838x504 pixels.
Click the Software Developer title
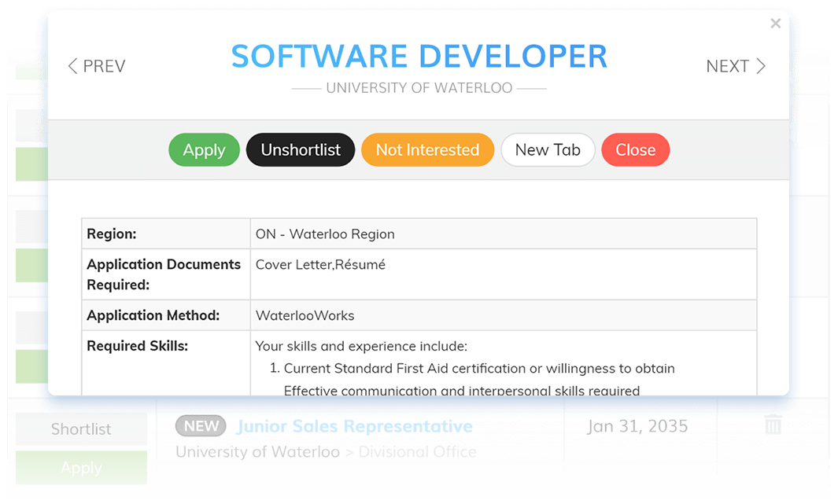(419, 56)
